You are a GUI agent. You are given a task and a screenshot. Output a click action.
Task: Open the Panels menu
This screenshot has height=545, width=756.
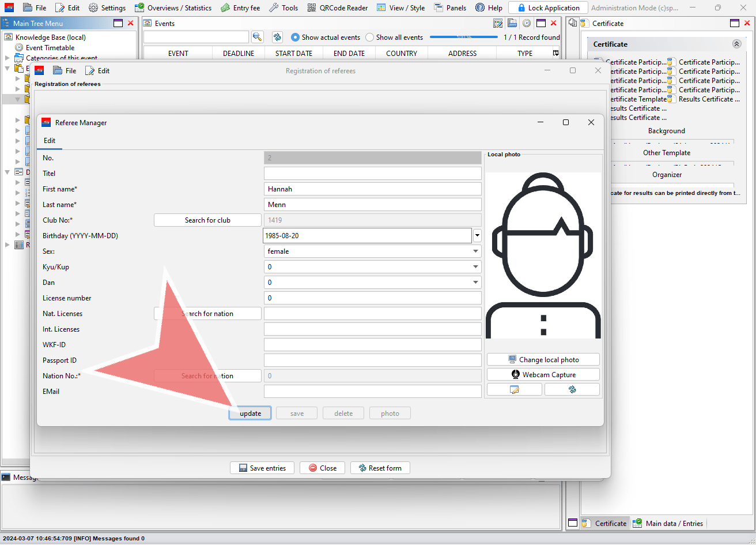(x=450, y=8)
